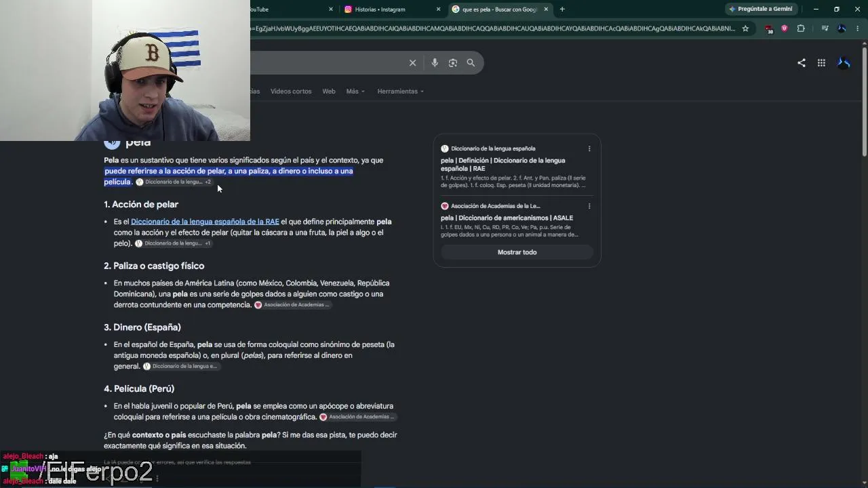Close the Historias Instagram tab
The image size is (868, 488).
(439, 9)
